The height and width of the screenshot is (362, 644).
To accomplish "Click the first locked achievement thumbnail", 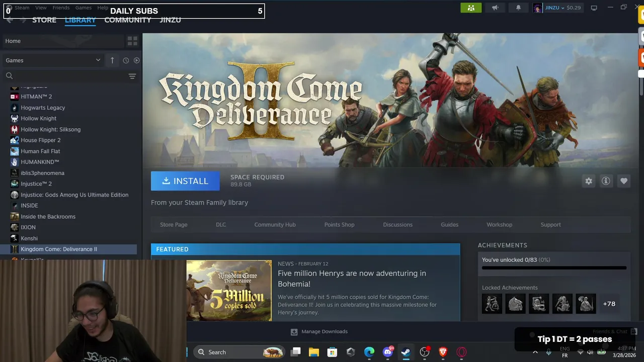I will tap(492, 304).
